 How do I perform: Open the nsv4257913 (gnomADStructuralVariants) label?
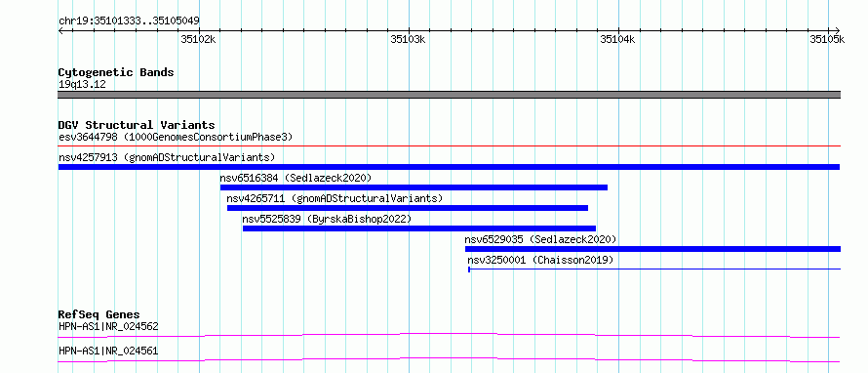(x=167, y=157)
